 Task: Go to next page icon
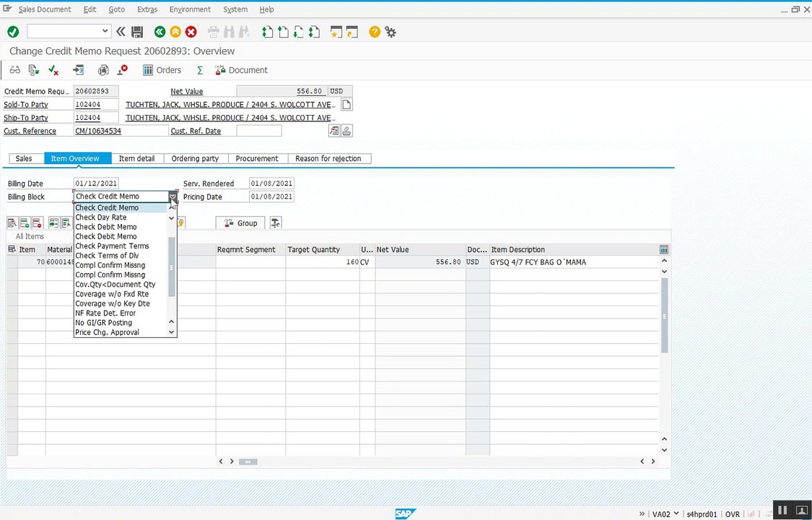click(x=298, y=32)
